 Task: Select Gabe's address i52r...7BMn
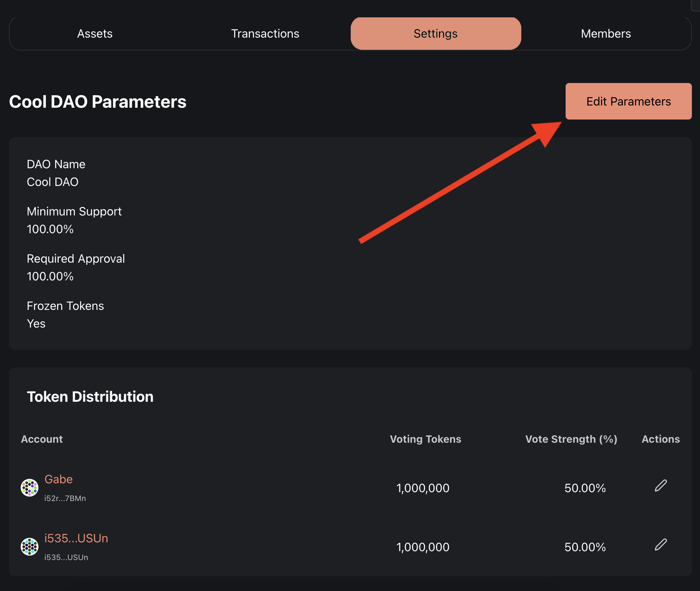click(x=65, y=498)
